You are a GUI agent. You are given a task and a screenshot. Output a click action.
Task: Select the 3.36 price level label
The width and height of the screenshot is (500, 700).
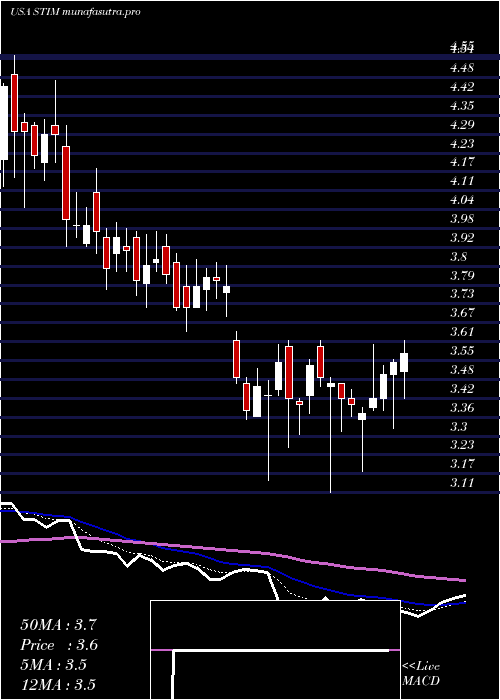(x=462, y=408)
